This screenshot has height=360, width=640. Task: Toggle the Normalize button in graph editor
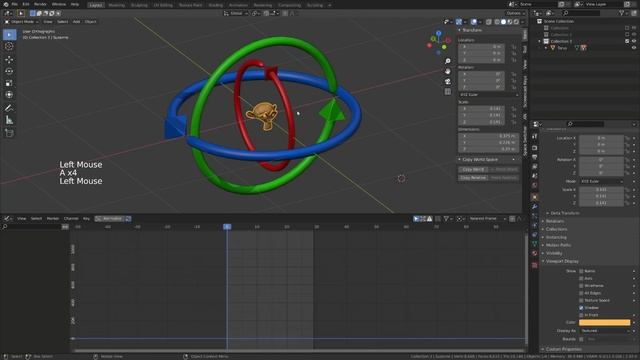tap(110, 219)
